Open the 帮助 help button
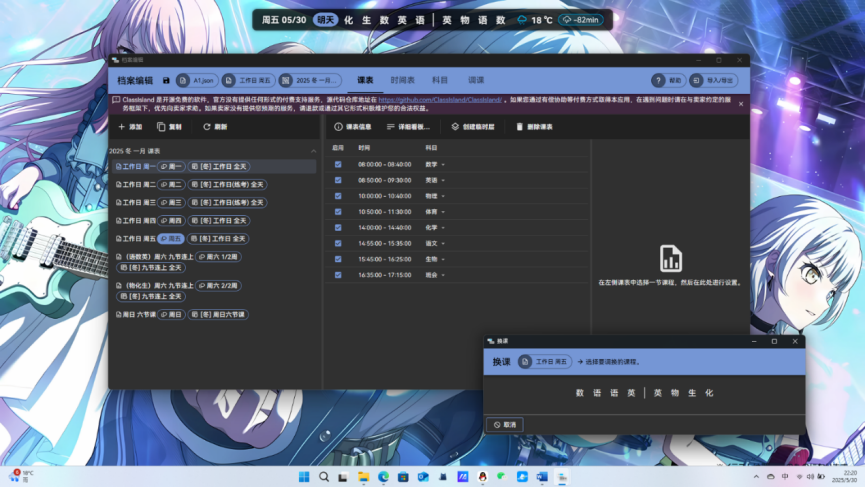This screenshot has width=865, height=487. tap(668, 81)
